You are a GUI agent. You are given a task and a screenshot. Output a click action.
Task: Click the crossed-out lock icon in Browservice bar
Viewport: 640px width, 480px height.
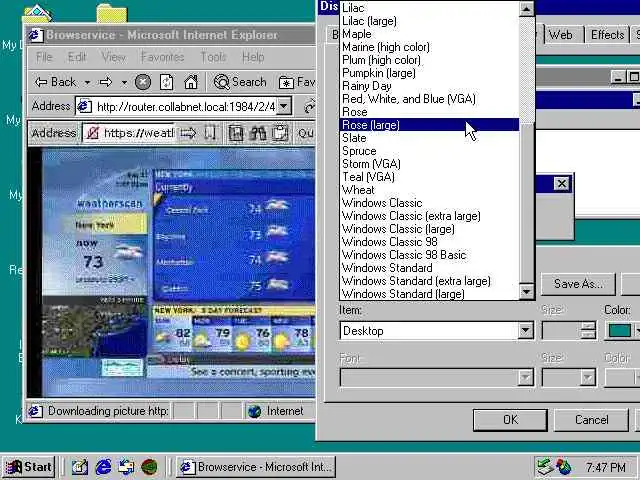[92, 133]
